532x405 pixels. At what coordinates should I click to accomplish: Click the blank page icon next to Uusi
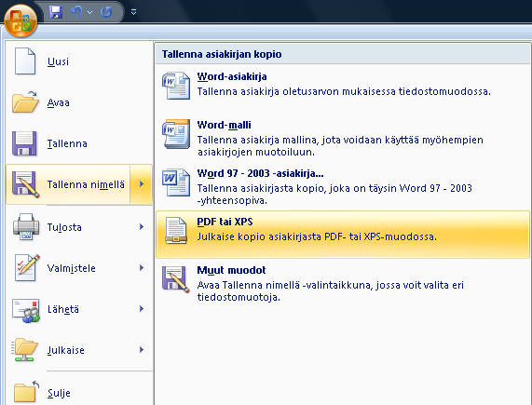[x=25, y=61]
